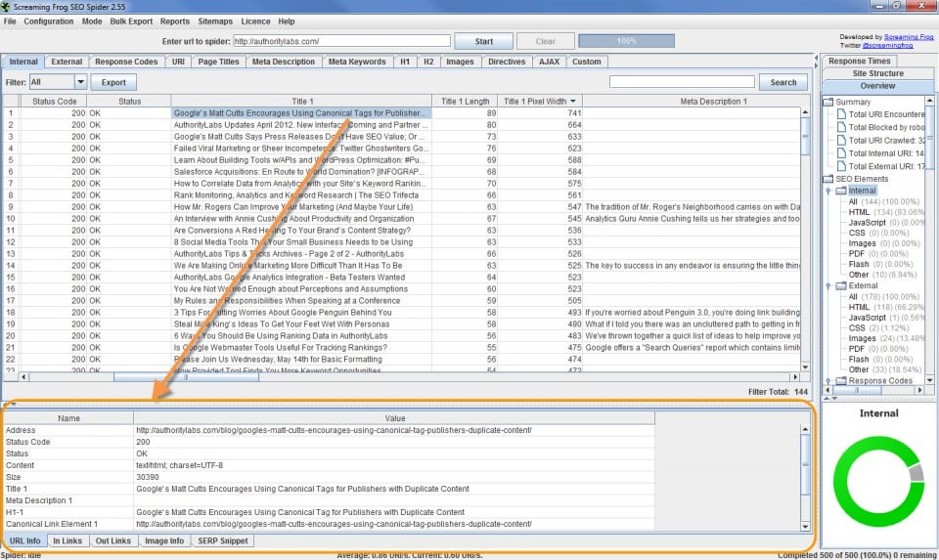The width and height of the screenshot is (939, 560).
Task: Open the Screaming Frog developer link
Action: tap(909, 37)
